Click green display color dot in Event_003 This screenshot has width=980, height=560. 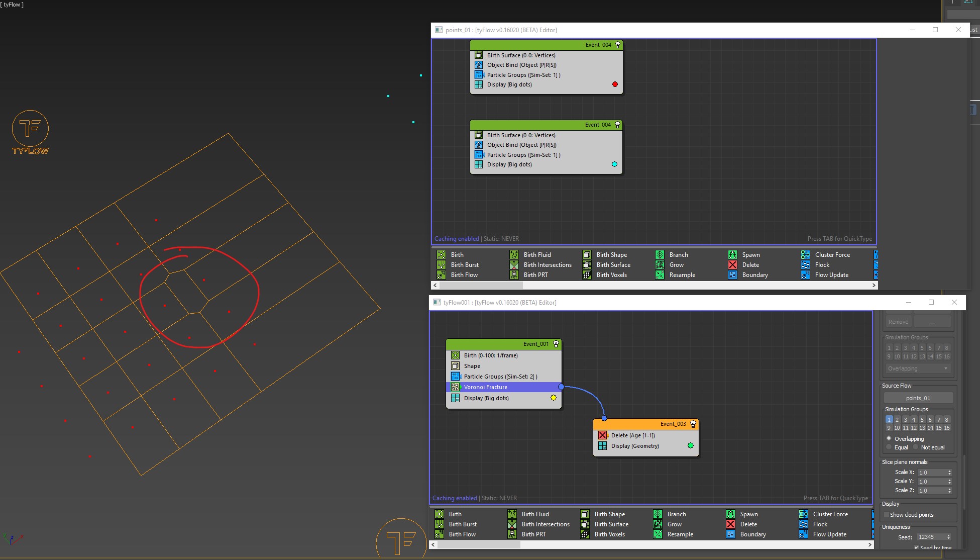pyautogui.click(x=691, y=445)
